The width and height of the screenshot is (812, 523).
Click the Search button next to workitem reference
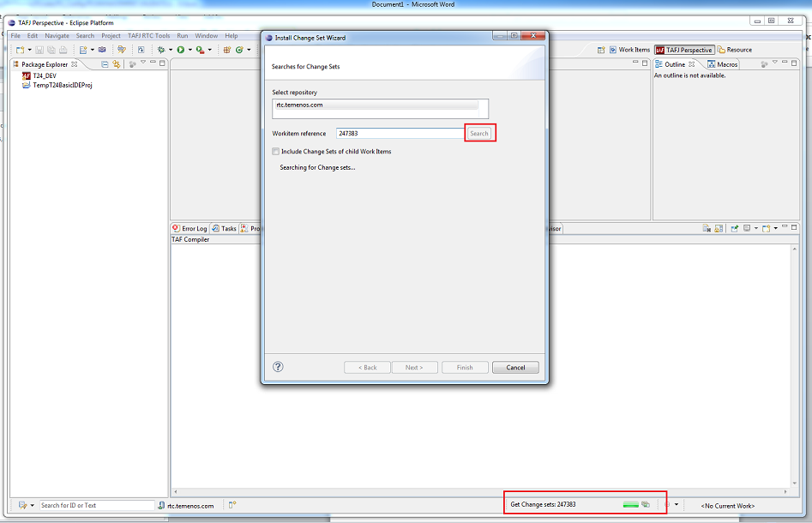click(x=478, y=133)
